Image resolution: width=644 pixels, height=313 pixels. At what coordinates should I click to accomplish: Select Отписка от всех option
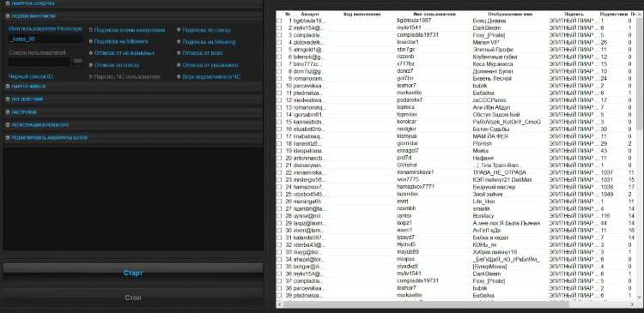tap(199, 53)
